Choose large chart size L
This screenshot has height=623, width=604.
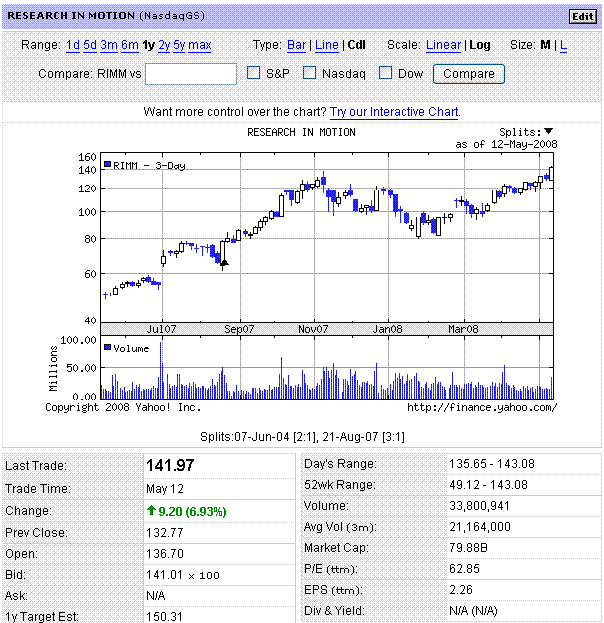coord(563,45)
